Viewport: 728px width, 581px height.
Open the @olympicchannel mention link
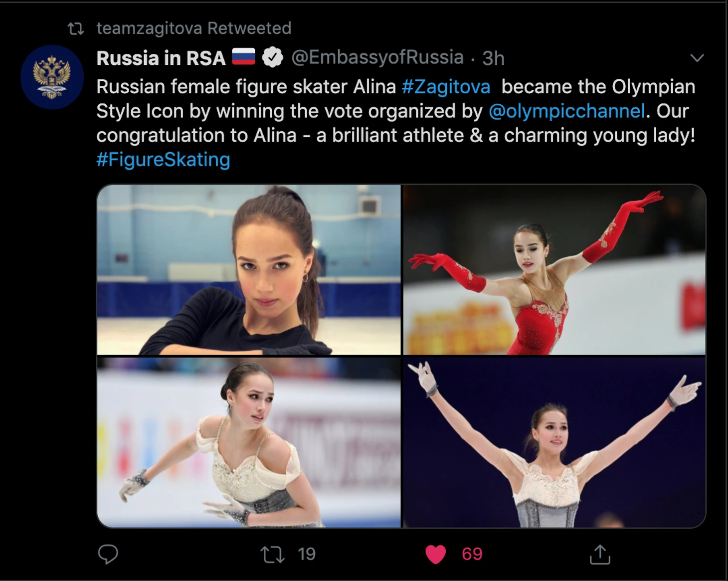tap(566, 111)
